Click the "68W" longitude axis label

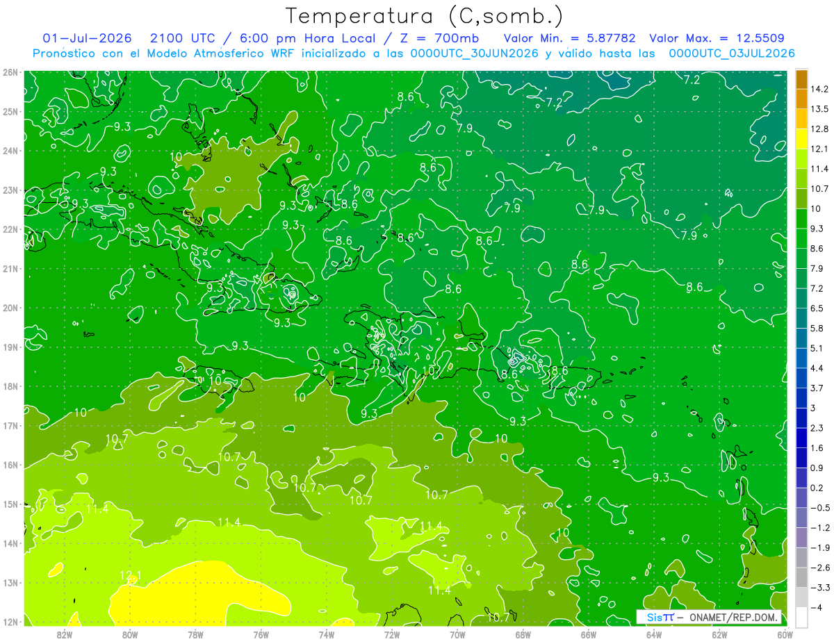point(523,634)
